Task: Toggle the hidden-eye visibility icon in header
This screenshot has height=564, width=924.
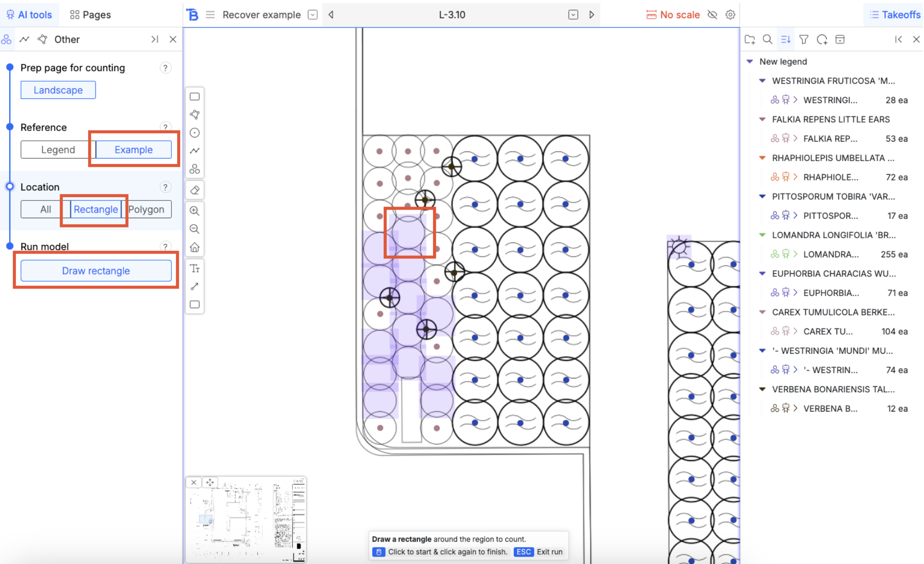Action: click(x=712, y=14)
